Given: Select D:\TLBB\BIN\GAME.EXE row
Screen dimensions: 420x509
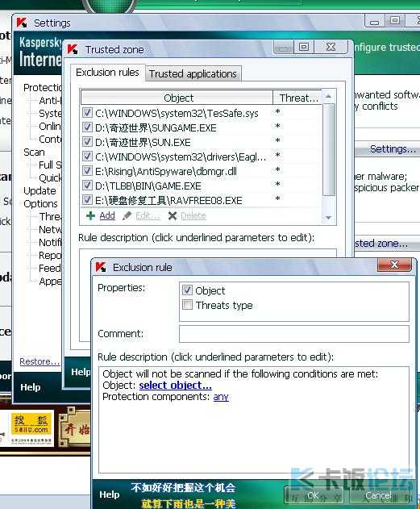Looking at the screenshot, I should 202,186.
